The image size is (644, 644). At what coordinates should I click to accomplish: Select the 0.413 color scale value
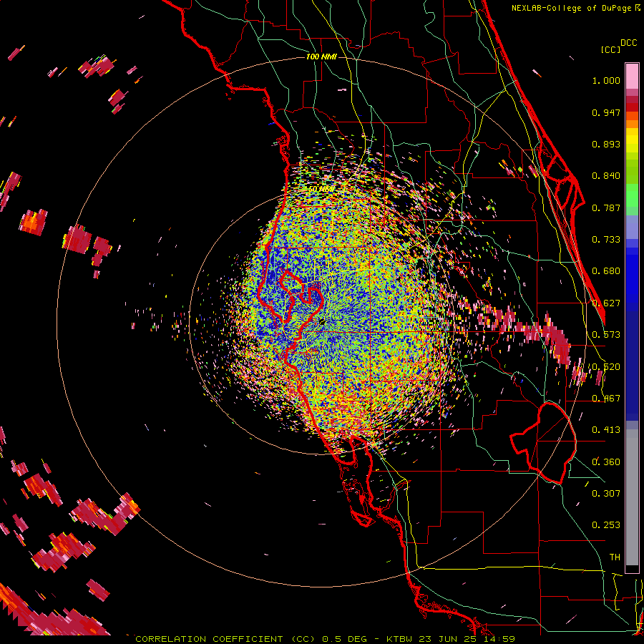click(606, 430)
